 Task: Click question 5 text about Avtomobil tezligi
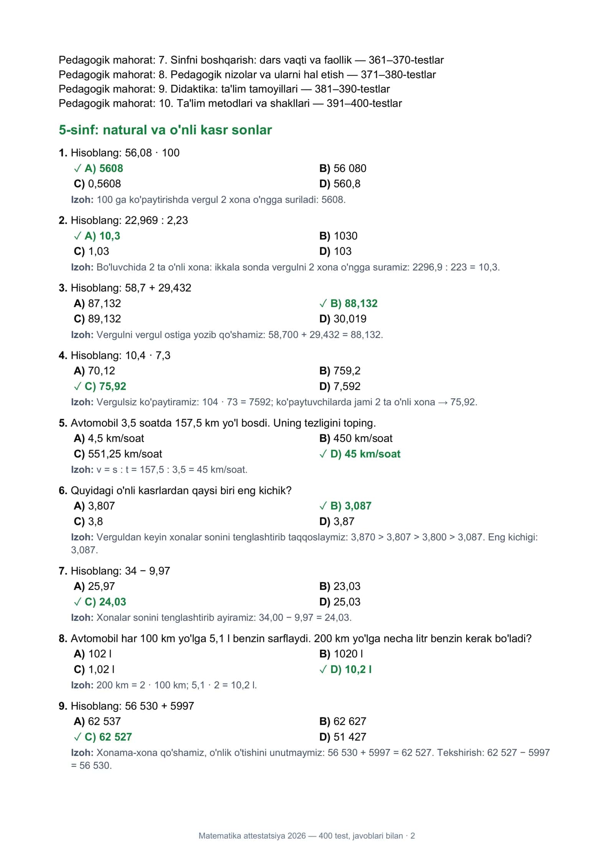[x=217, y=423]
